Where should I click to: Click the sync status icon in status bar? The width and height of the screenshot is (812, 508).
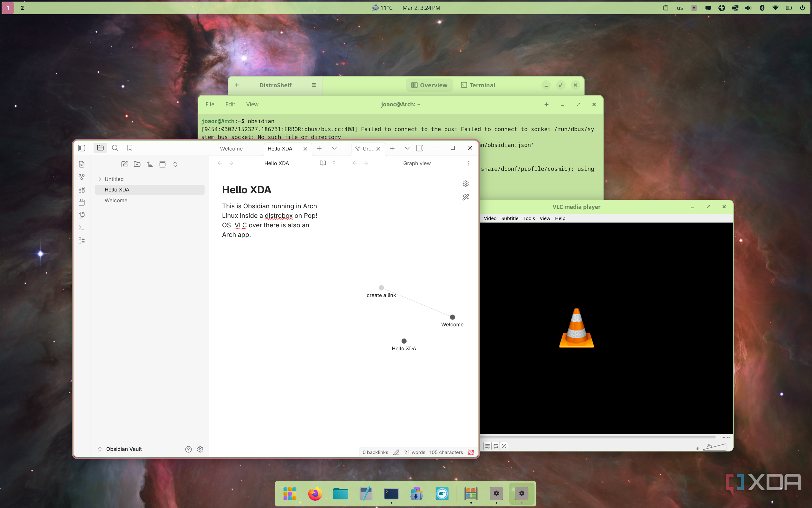(471, 452)
